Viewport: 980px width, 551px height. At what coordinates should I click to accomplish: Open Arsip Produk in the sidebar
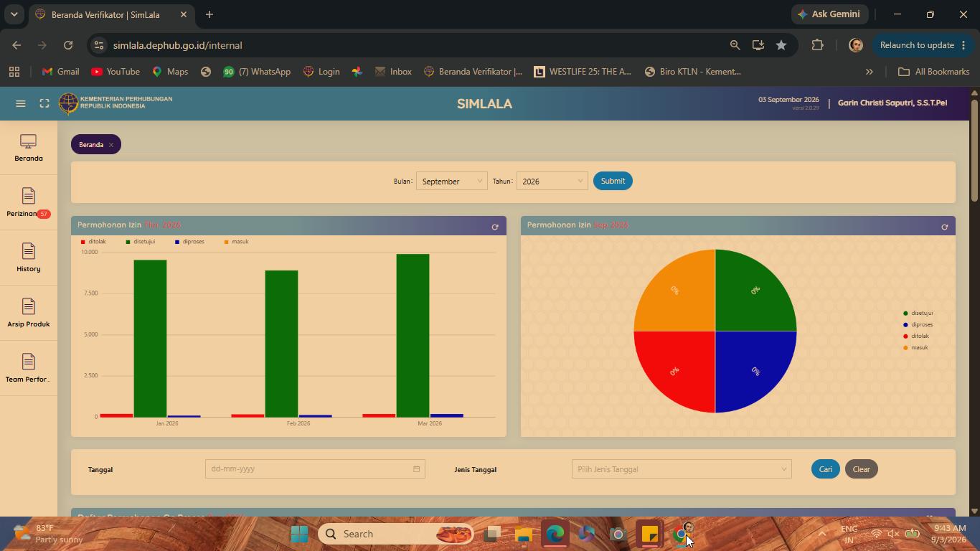[29, 314]
